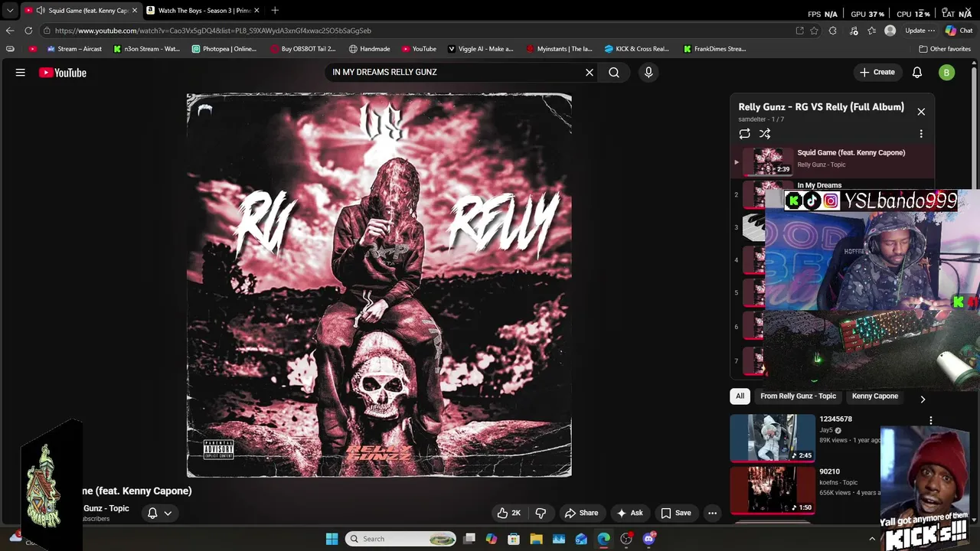
Task: Close the Relly Gunz playlist panel
Action: [921, 112]
